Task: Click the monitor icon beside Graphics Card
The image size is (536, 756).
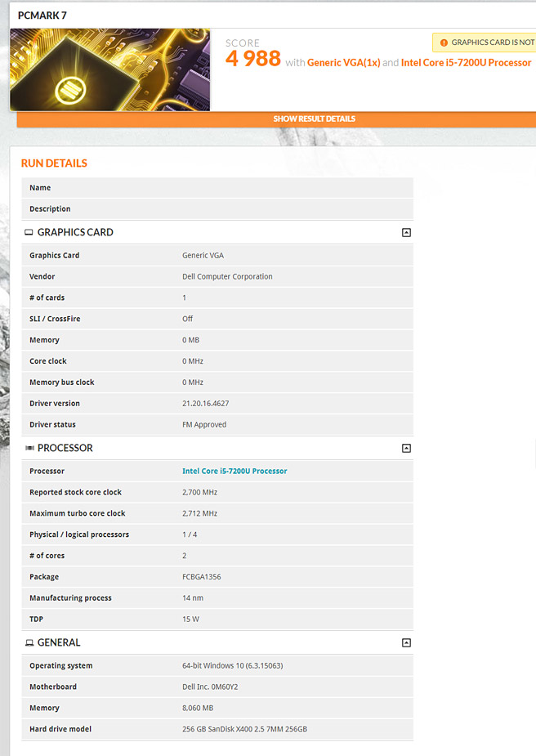Action: pyautogui.click(x=29, y=232)
